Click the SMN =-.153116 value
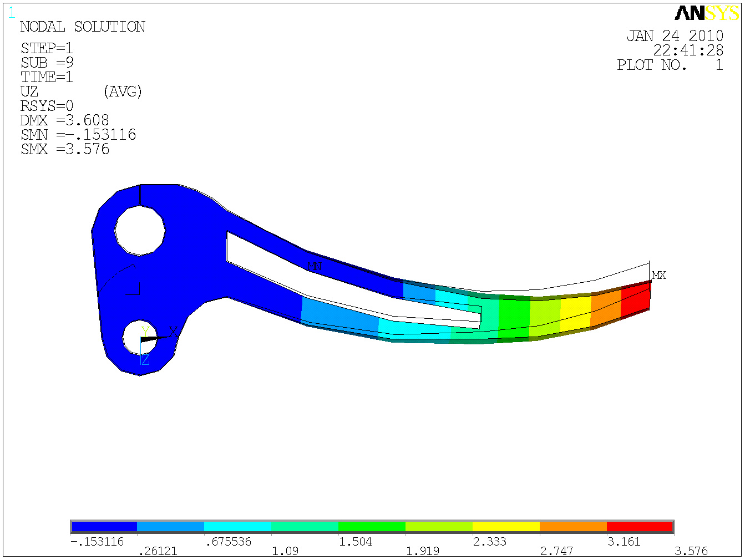745x560 pixels. 78,134
